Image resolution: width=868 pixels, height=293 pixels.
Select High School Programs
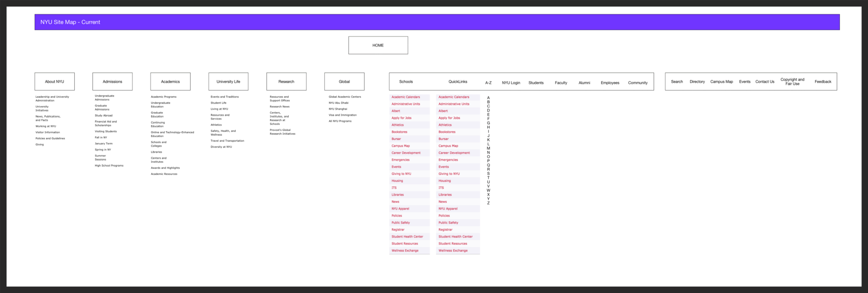(109, 166)
